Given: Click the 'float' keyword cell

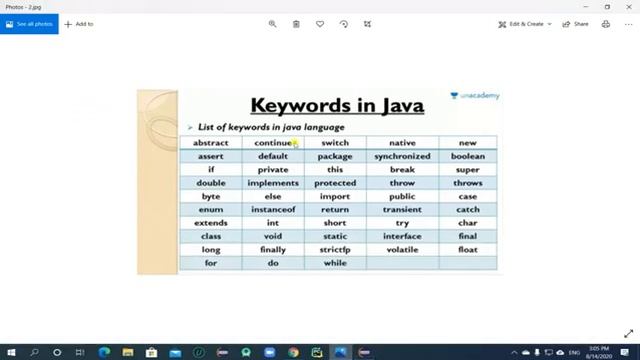Looking at the screenshot, I should tap(468, 250).
